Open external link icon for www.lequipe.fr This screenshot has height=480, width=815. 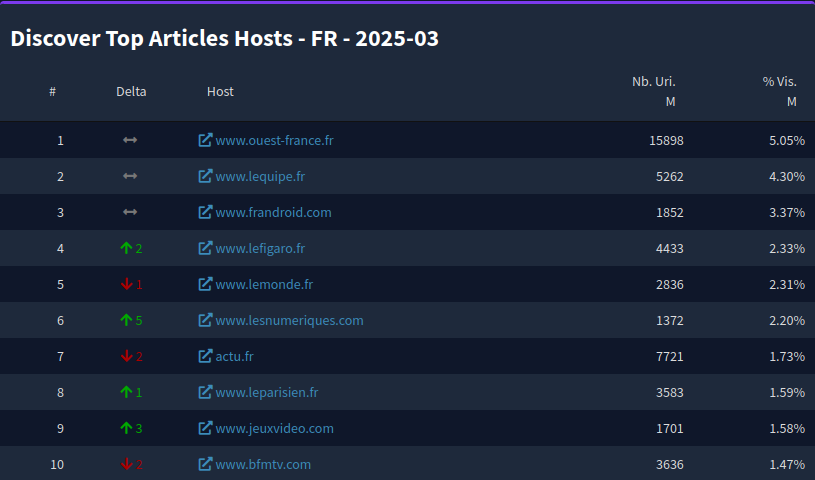[x=205, y=176]
